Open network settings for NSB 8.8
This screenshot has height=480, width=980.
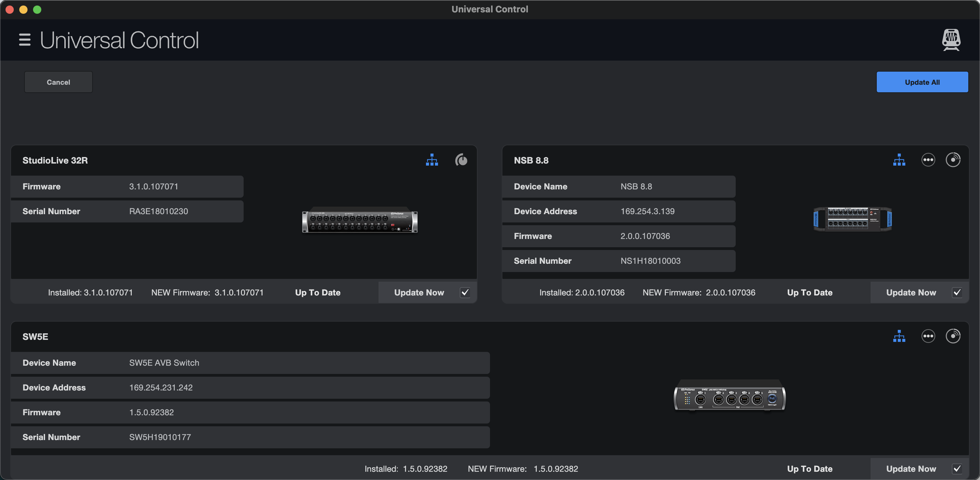[899, 160]
